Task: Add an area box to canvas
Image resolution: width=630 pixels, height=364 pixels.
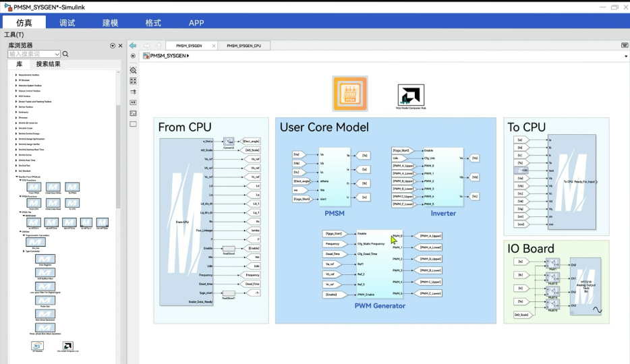Action: point(133,125)
